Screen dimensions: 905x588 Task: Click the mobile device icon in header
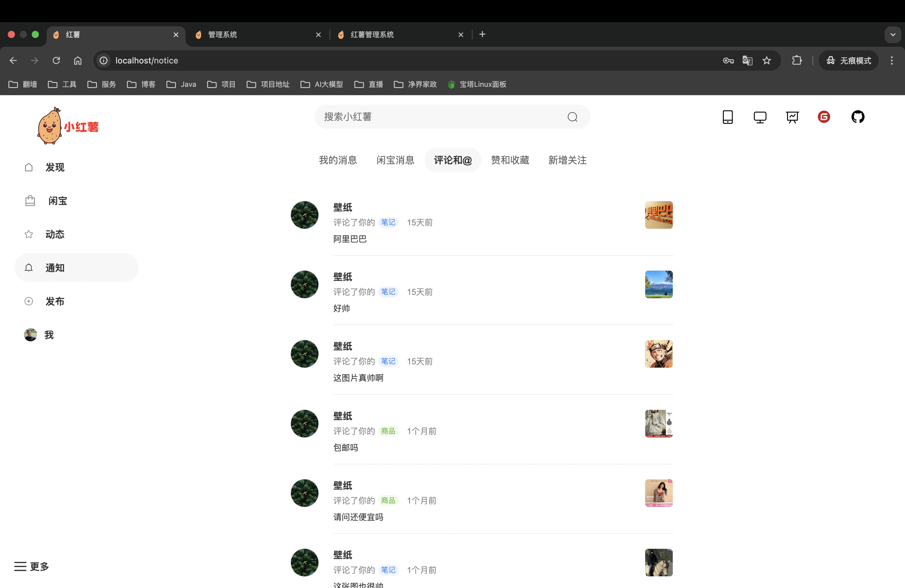pos(728,117)
